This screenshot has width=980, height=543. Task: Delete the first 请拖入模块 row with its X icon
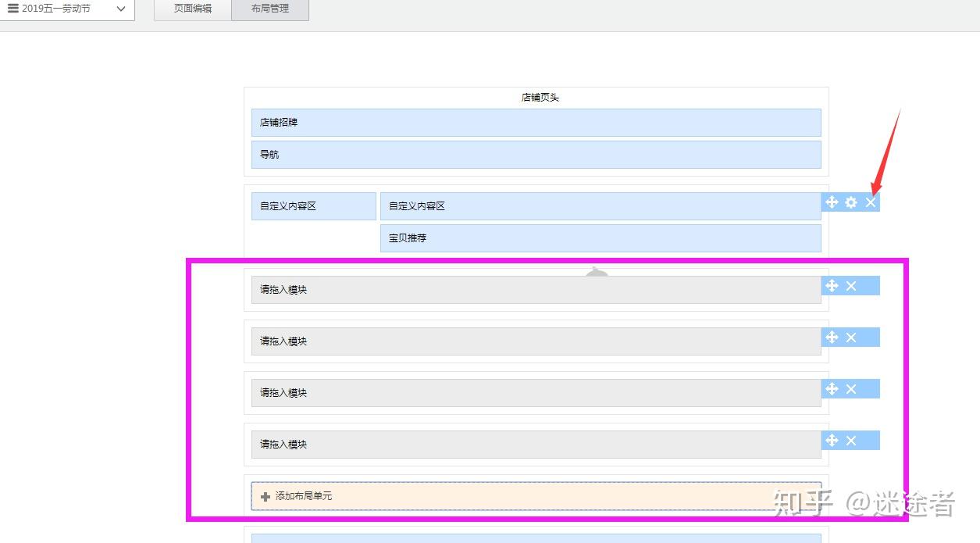[850, 286]
